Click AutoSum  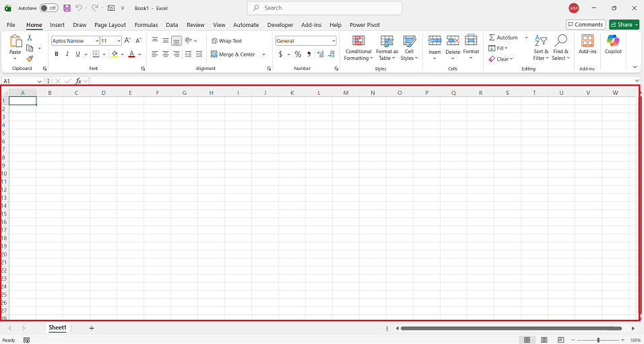point(503,37)
